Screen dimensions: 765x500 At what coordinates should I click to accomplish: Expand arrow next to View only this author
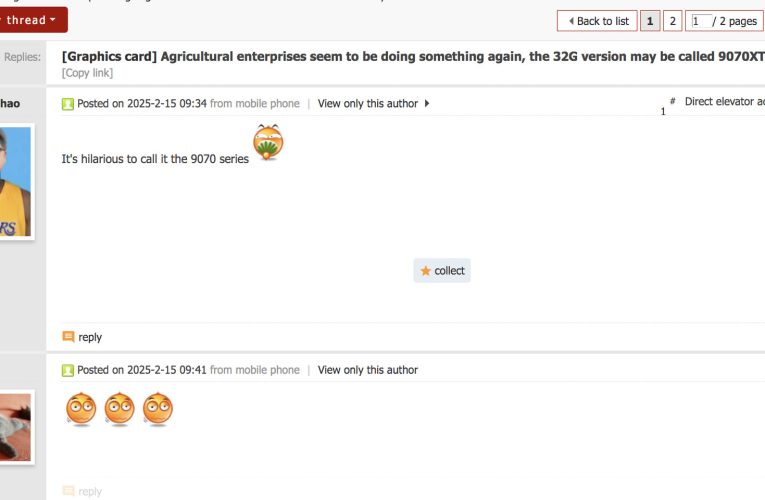click(427, 103)
